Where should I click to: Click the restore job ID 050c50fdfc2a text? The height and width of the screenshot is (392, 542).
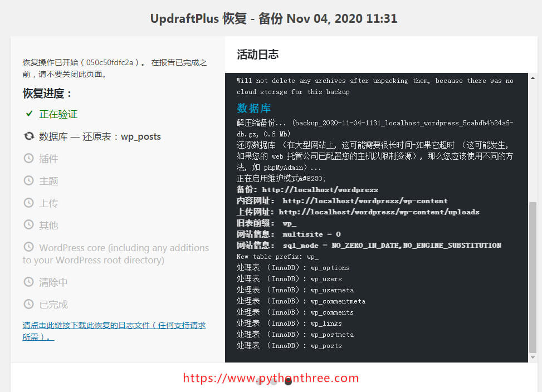tap(110, 62)
